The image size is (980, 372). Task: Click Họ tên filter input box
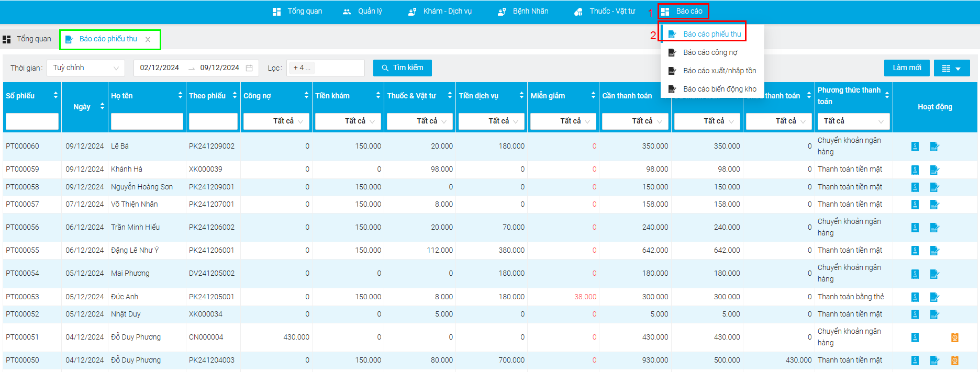147,121
